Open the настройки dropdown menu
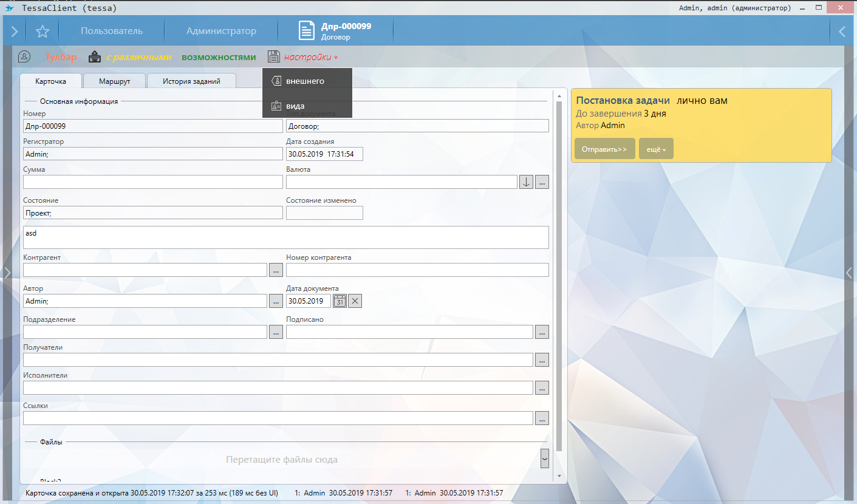Image resolution: width=857 pixels, height=504 pixels. click(x=311, y=57)
